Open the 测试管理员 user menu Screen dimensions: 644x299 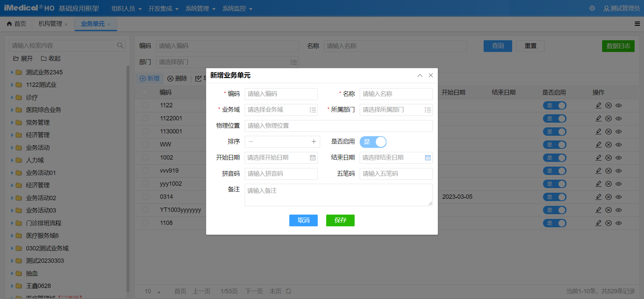point(622,8)
